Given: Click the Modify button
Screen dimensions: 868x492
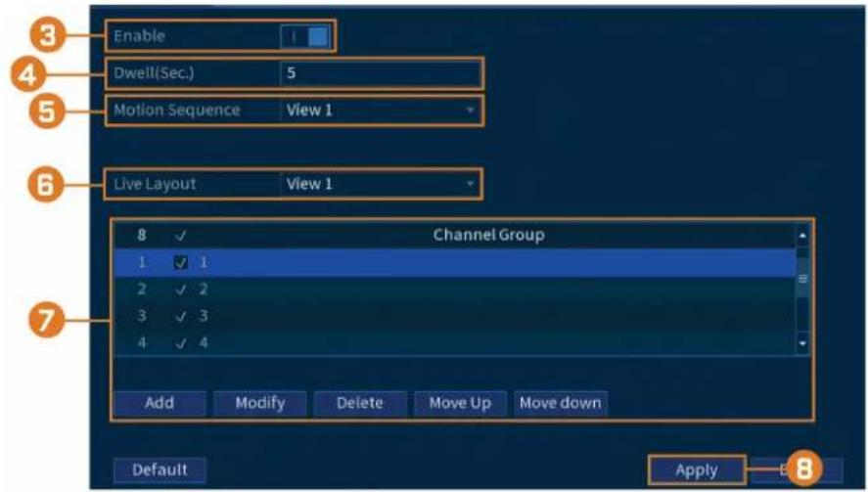Looking at the screenshot, I should [x=259, y=403].
